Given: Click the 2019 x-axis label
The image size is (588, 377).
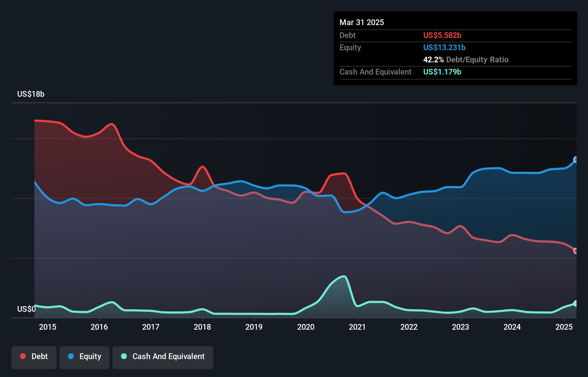Looking at the screenshot, I should pos(254,327).
